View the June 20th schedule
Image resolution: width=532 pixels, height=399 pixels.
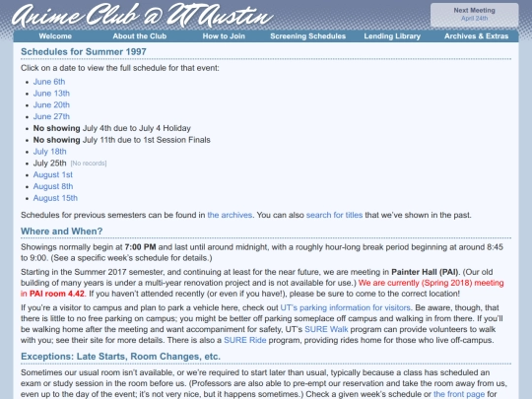pyautogui.click(x=51, y=104)
